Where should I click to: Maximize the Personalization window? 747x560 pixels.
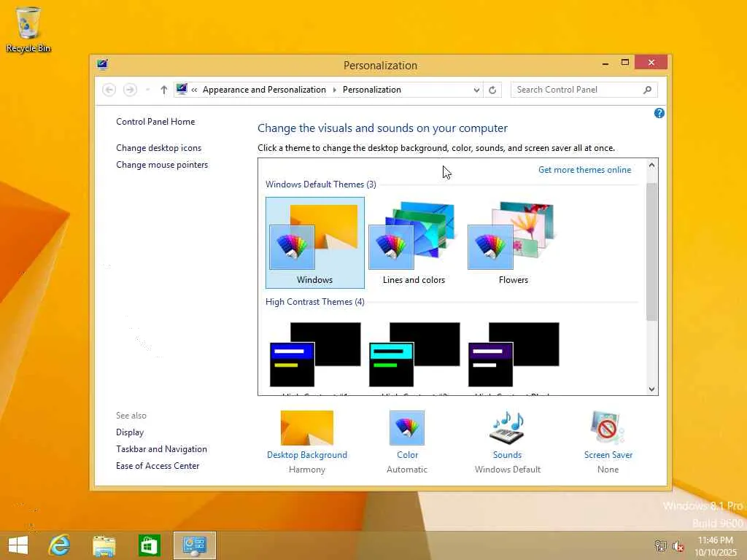pyautogui.click(x=625, y=63)
